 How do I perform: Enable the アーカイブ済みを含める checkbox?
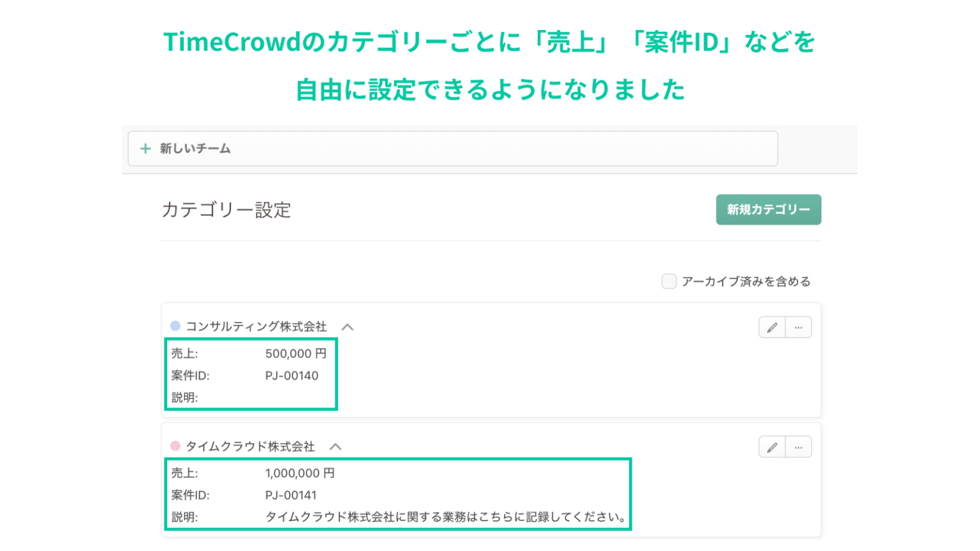coord(669,281)
